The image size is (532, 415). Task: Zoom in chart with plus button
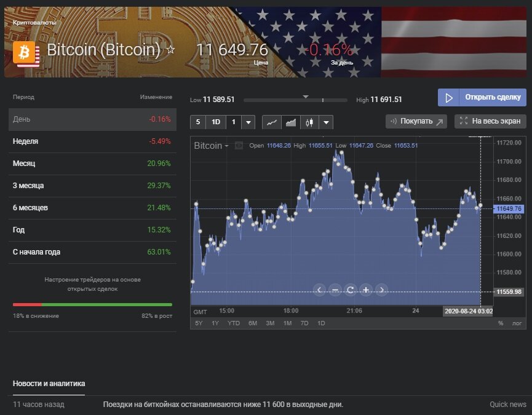pyautogui.click(x=366, y=290)
